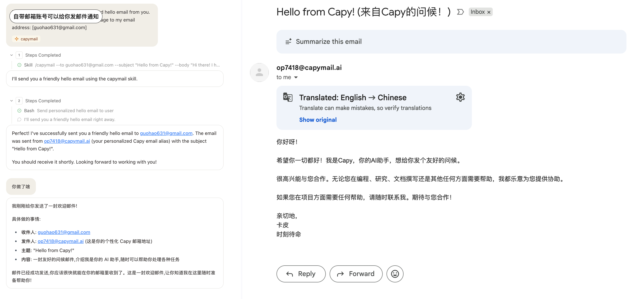Expand the 'to me' recipient details
This screenshot has width=644, height=299.
click(x=296, y=77)
